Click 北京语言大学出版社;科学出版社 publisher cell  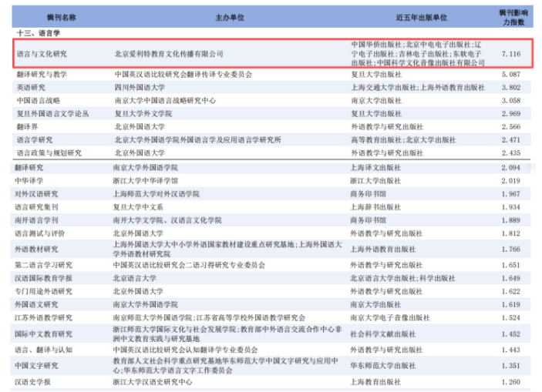[x=402, y=278]
